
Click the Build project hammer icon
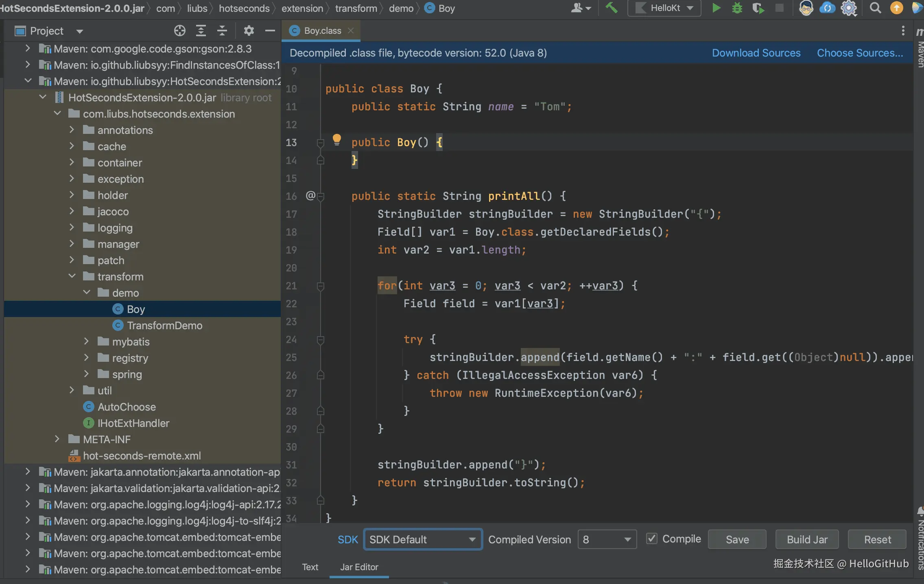pyautogui.click(x=612, y=8)
